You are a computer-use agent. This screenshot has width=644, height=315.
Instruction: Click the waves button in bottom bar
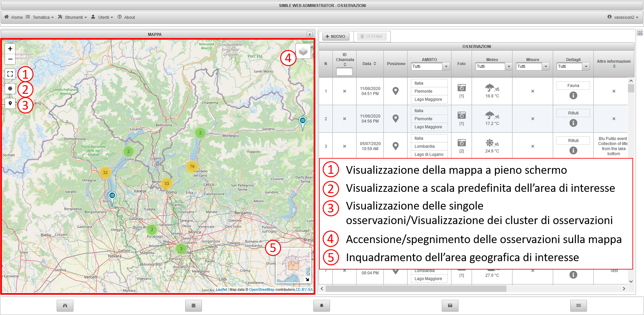[x=578, y=305]
